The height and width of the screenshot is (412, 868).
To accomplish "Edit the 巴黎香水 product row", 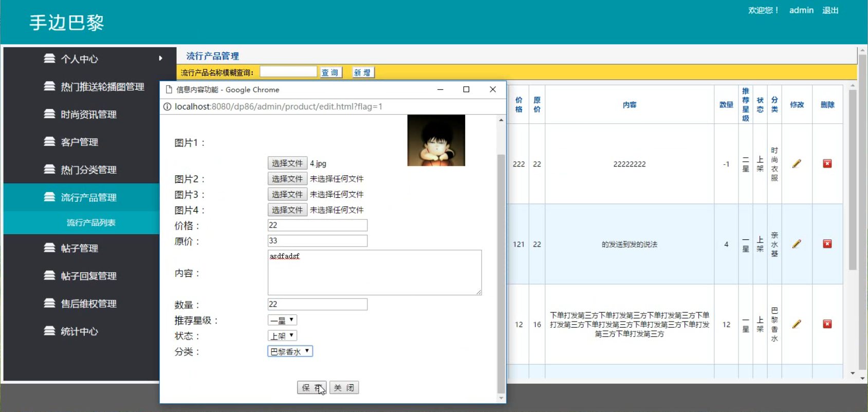I will [797, 324].
